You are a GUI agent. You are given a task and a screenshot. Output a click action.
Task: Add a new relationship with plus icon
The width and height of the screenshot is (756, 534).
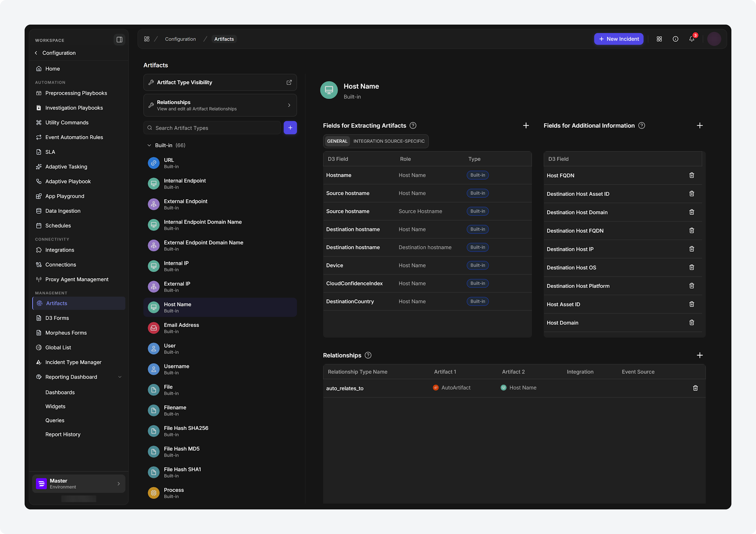pyautogui.click(x=700, y=355)
